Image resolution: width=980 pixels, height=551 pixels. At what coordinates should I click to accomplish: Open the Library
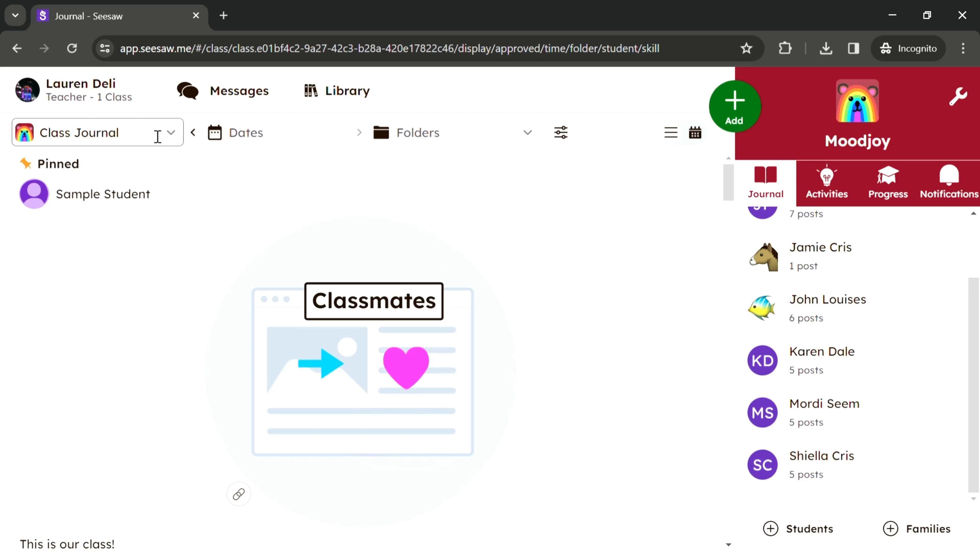point(337,91)
